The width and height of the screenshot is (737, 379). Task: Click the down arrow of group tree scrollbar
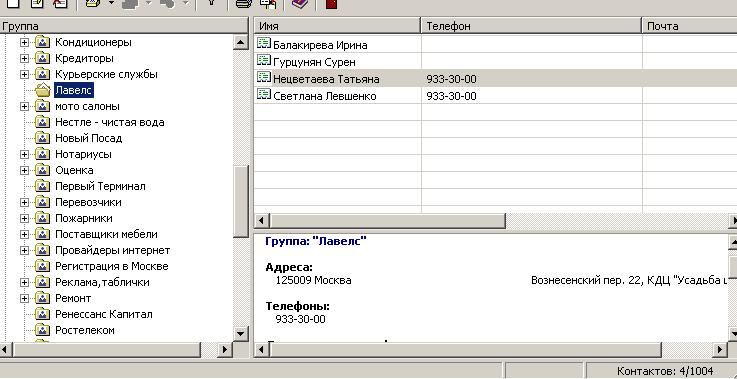(x=241, y=333)
